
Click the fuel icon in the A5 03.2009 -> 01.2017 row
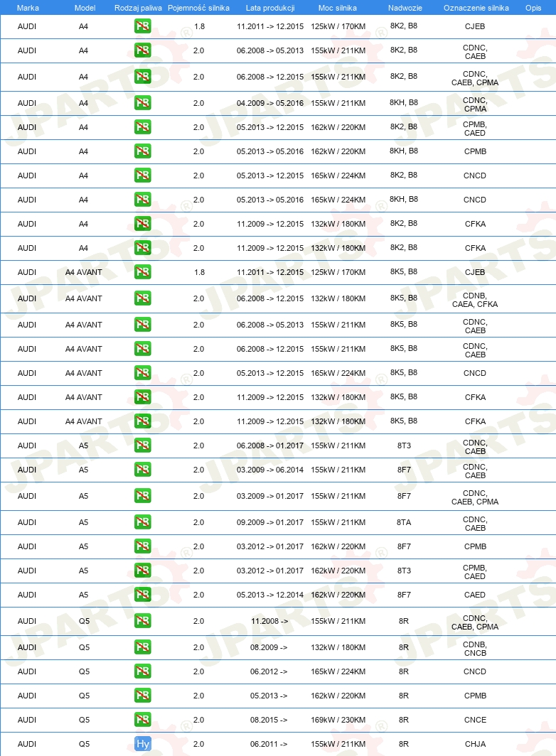tap(142, 496)
